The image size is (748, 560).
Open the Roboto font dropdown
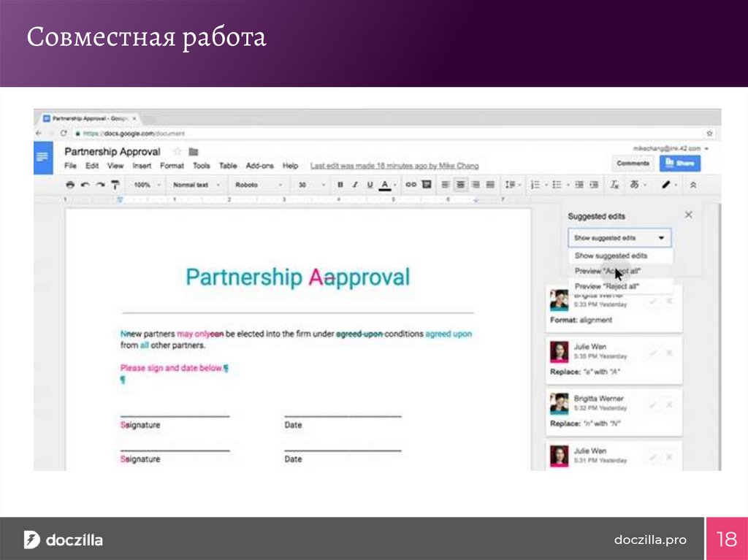(259, 185)
